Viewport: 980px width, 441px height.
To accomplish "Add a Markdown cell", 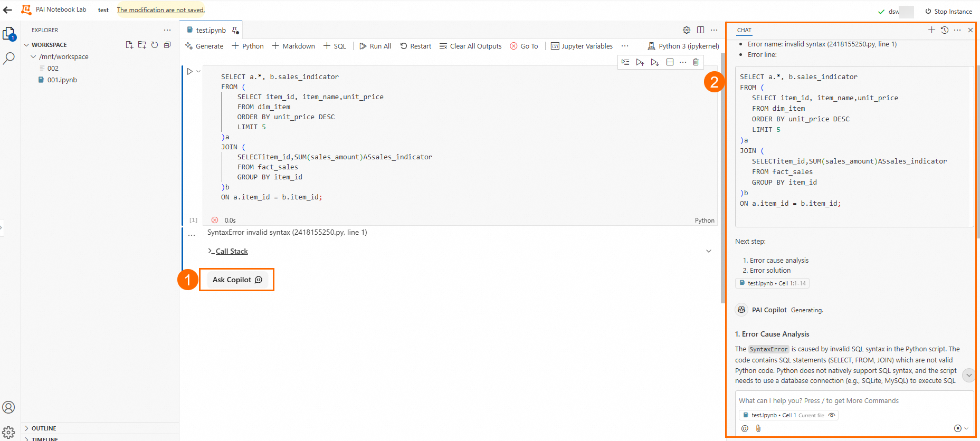I will coord(293,46).
